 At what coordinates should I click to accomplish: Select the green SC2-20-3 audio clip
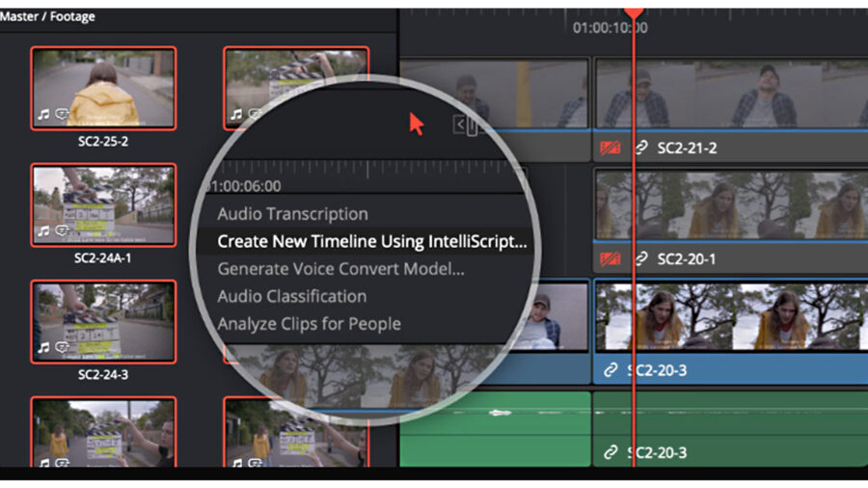[x=731, y=429]
